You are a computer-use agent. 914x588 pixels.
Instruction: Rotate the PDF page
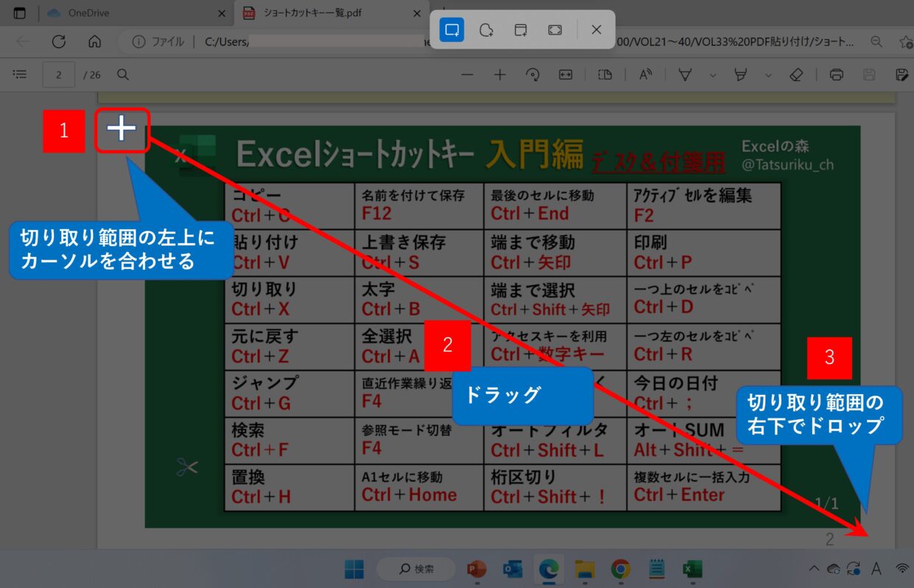533,74
